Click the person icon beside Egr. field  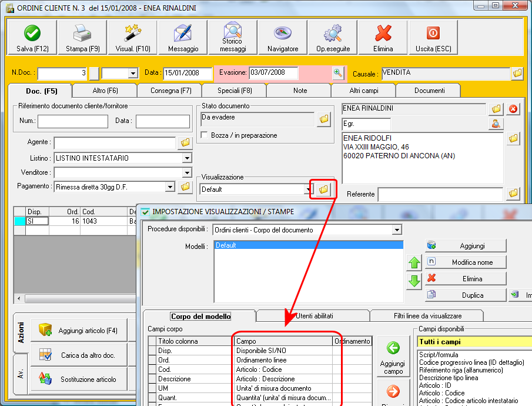(x=496, y=124)
